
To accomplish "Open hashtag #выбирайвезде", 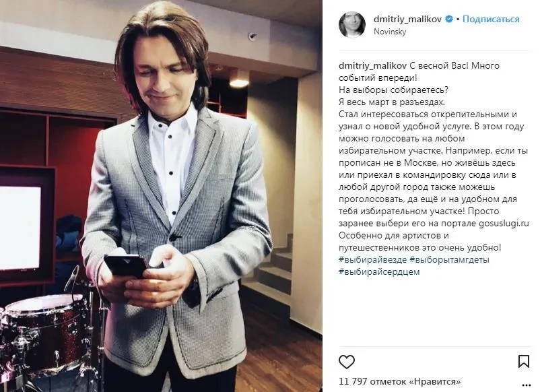I will [372, 259].
